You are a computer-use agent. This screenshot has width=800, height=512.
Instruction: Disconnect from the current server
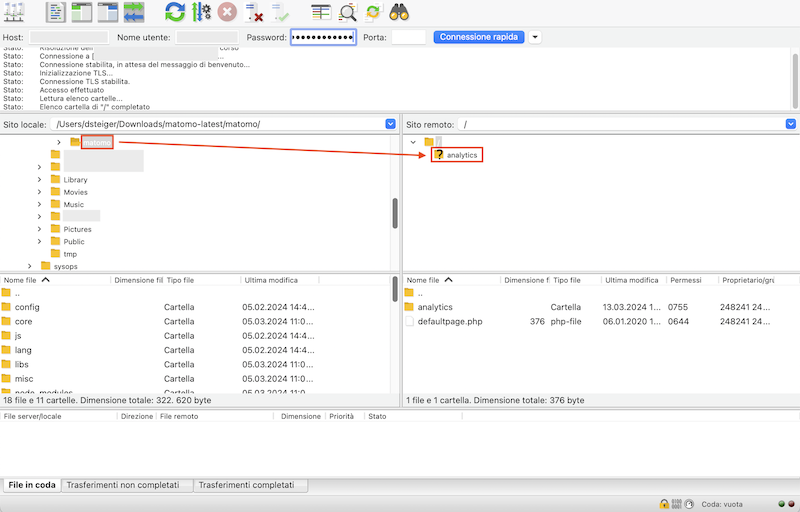tap(254, 12)
